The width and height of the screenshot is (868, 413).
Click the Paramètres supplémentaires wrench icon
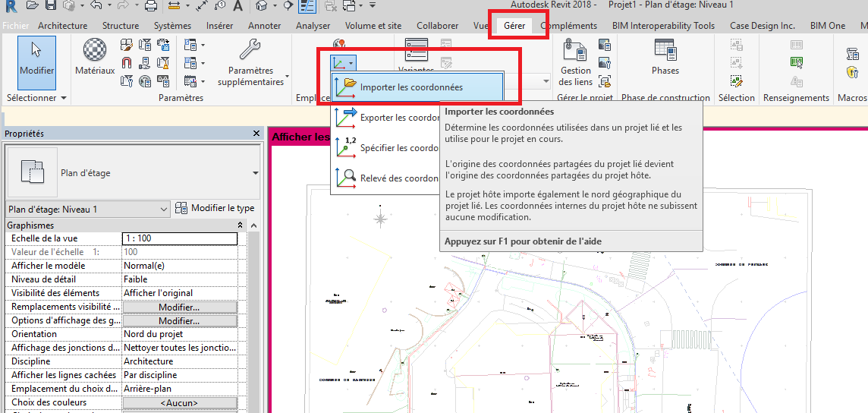tap(250, 49)
